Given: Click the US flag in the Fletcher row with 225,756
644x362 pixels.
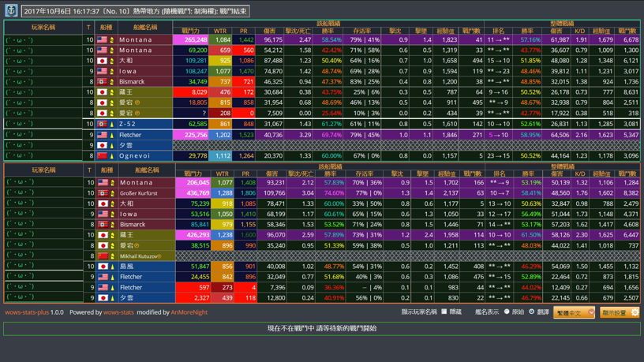Looking at the screenshot, I should (x=102, y=135).
